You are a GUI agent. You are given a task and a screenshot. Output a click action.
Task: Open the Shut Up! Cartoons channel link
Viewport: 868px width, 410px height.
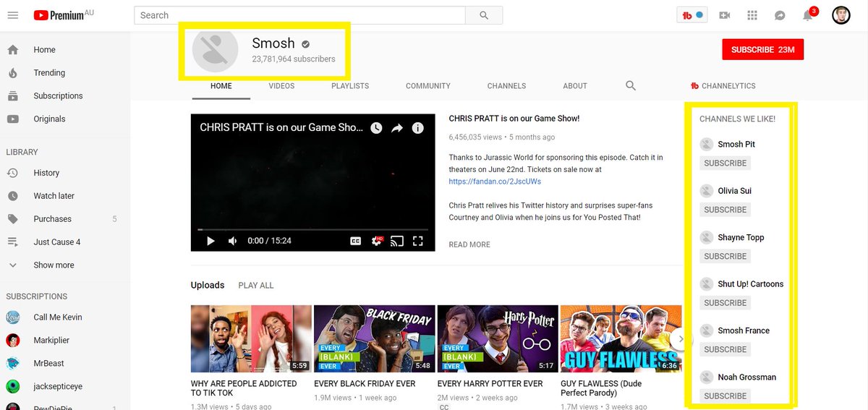750,284
